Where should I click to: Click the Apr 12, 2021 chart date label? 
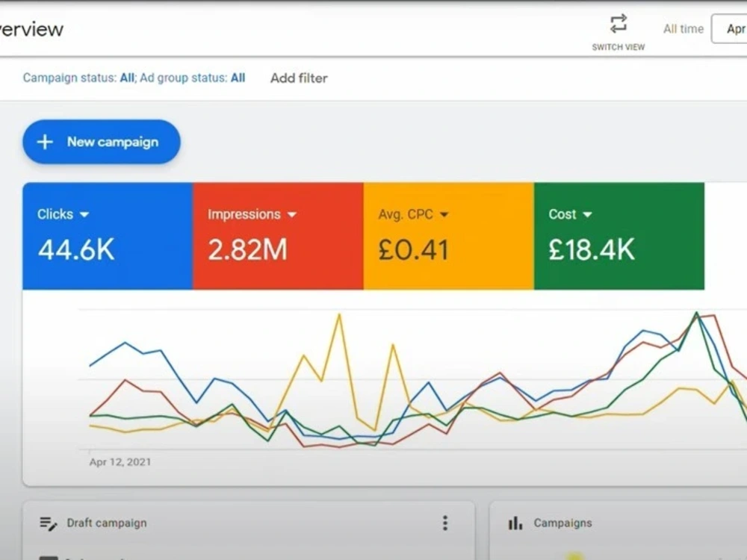click(x=120, y=462)
